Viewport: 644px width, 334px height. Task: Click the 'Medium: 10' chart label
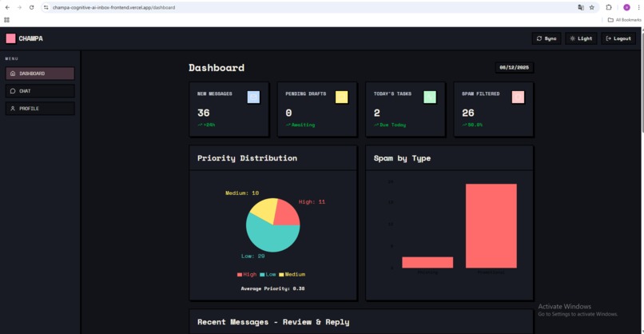pyautogui.click(x=242, y=193)
